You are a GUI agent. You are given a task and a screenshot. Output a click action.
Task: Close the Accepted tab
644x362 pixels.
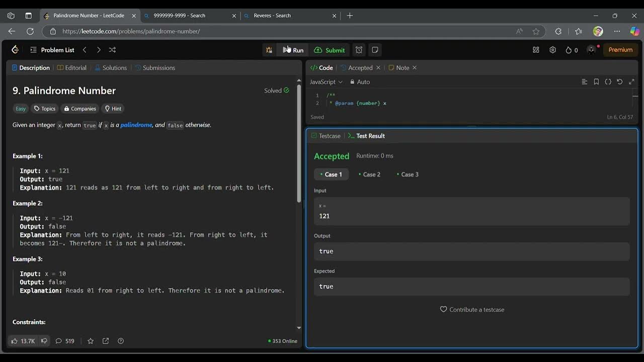point(378,67)
